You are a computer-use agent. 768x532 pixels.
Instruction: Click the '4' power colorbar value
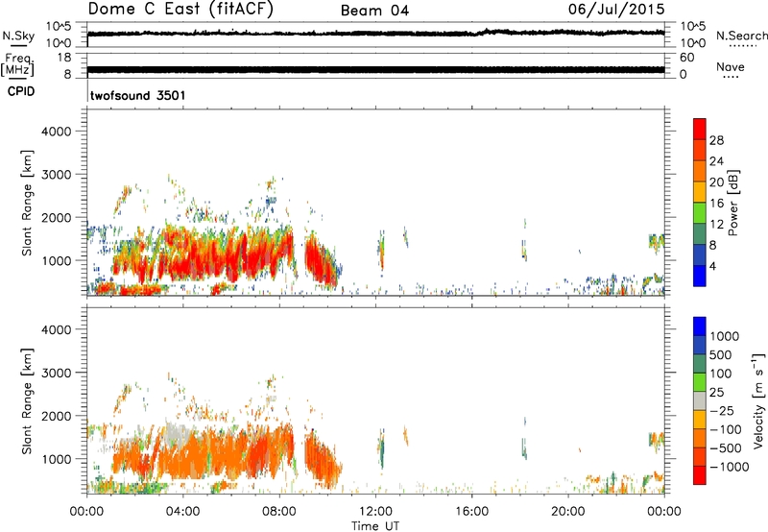712,266
